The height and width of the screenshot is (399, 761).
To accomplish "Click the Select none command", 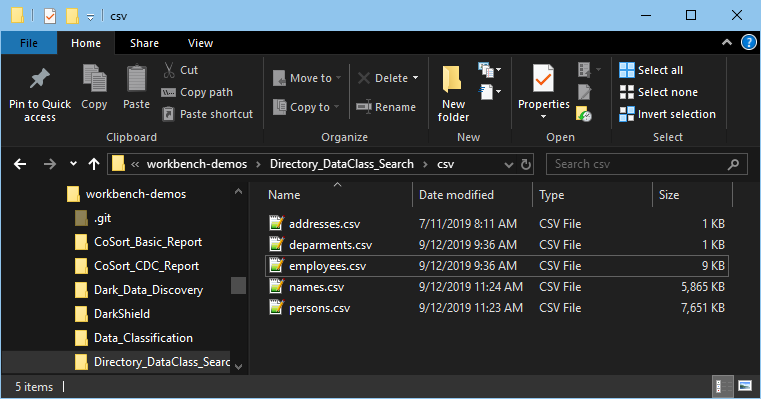I will pyautogui.click(x=659, y=92).
